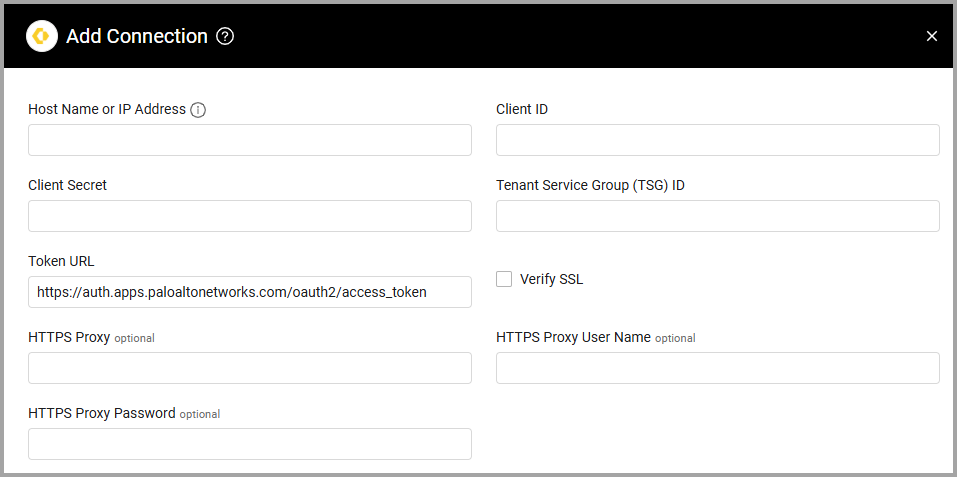Close the Add Connection dialog
This screenshot has width=957, height=477.
pyautogui.click(x=931, y=37)
